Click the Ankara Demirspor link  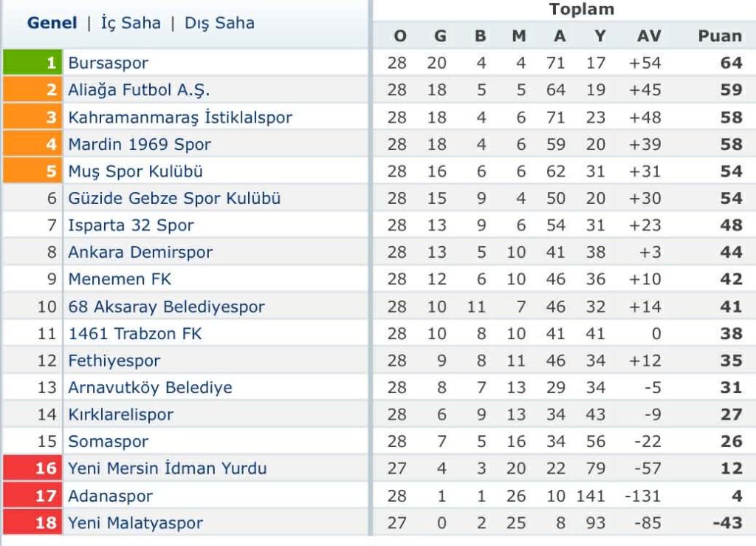coord(140,252)
